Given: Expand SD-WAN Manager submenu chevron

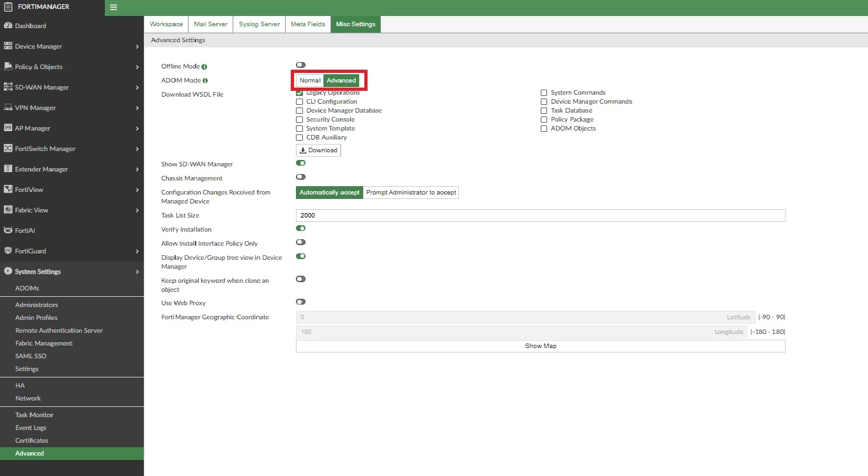Looking at the screenshot, I should (137, 88).
